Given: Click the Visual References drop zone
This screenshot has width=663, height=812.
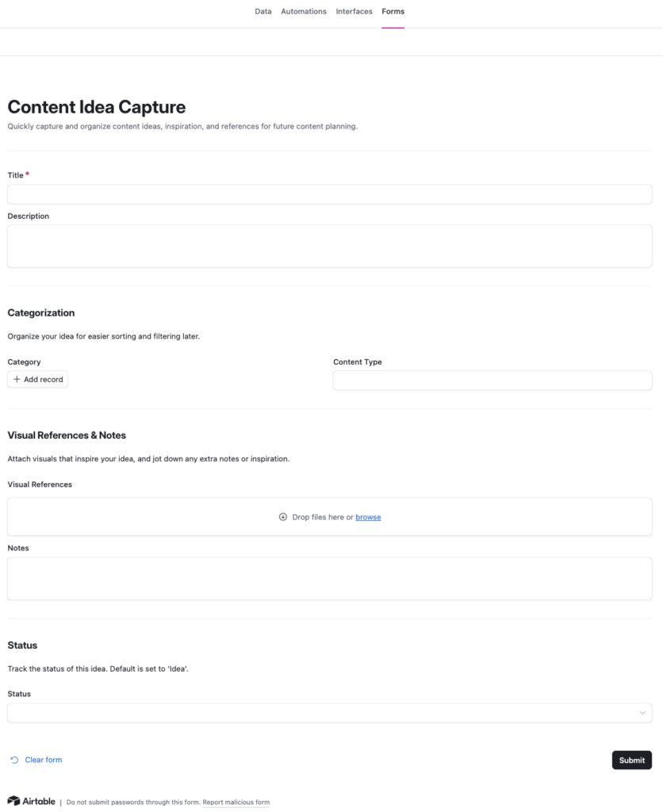Looking at the screenshot, I should [x=159, y=517].
